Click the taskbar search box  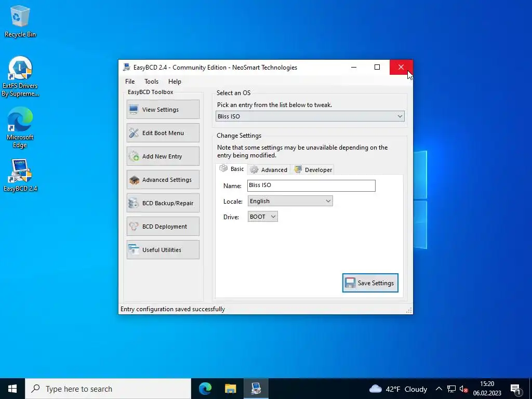(x=108, y=389)
